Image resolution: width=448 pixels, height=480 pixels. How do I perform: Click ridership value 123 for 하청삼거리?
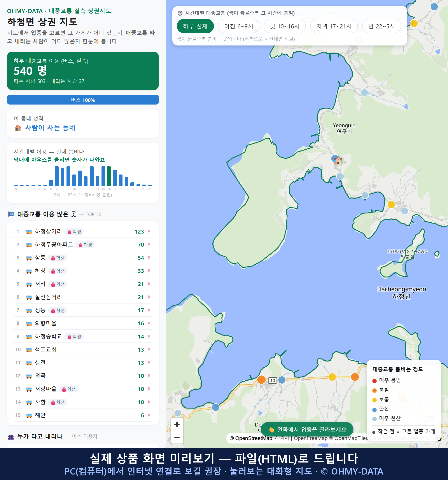pyautogui.click(x=139, y=232)
